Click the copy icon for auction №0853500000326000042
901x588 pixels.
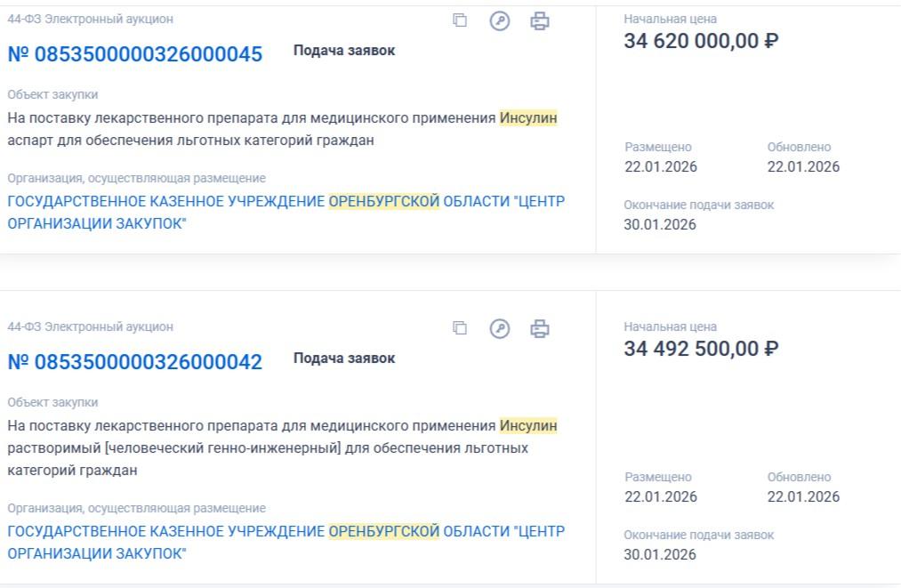460,328
